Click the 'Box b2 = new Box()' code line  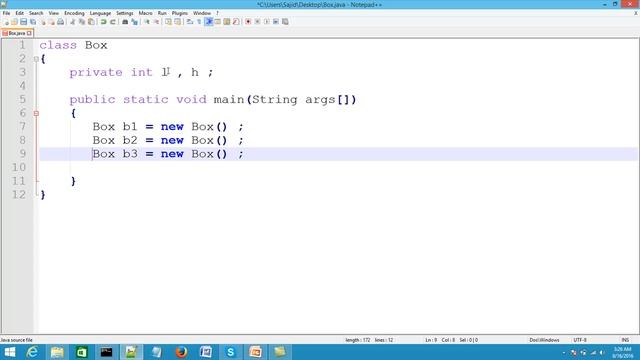pyautogui.click(x=168, y=140)
